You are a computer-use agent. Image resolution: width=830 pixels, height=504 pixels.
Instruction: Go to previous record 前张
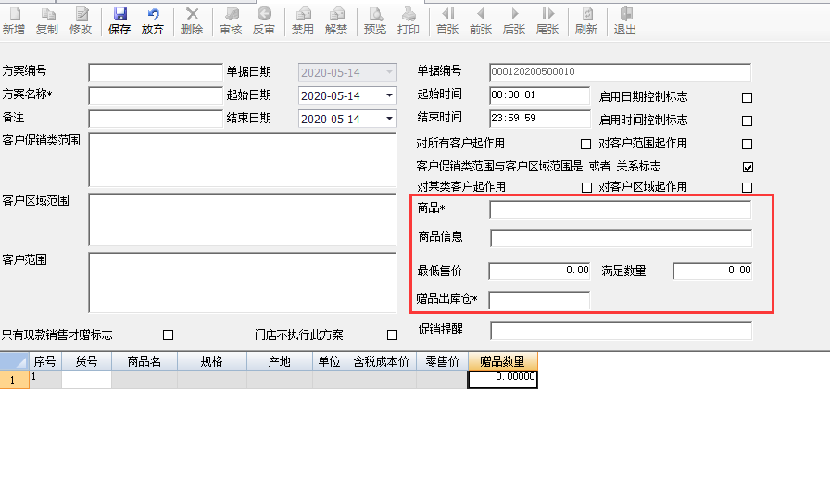pyautogui.click(x=481, y=21)
